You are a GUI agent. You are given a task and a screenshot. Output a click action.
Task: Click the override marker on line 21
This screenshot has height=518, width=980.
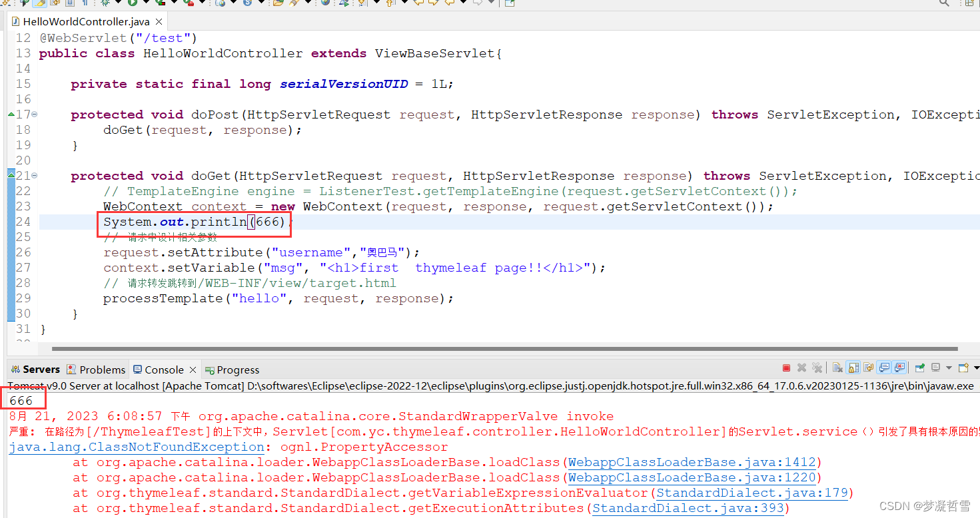pyautogui.click(x=11, y=175)
